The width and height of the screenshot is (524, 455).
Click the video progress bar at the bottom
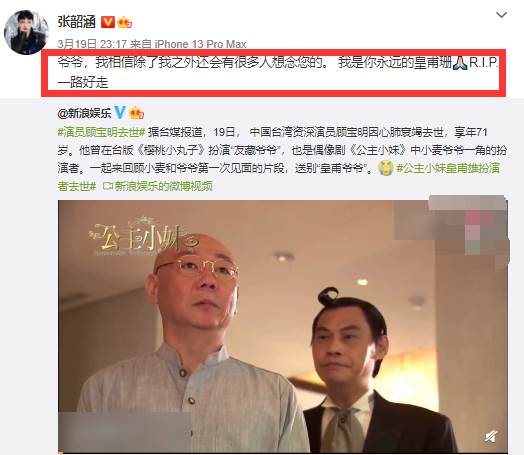tap(283, 452)
